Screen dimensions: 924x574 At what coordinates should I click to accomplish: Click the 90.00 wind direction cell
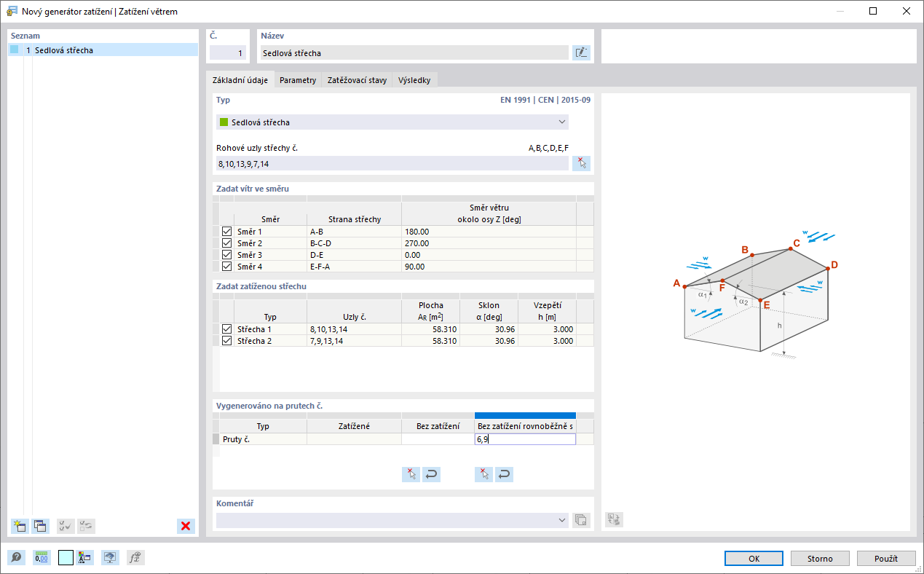(x=489, y=267)
